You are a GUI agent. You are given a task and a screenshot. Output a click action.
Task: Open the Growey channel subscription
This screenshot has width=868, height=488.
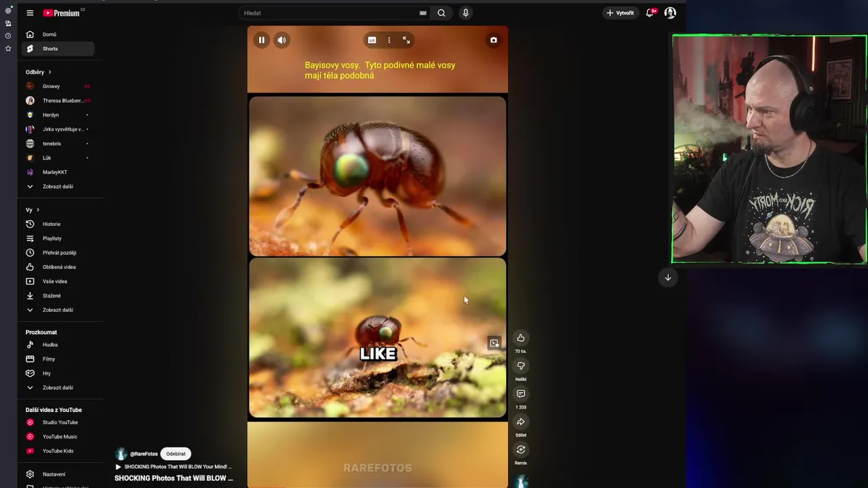[x=58, y=86]
